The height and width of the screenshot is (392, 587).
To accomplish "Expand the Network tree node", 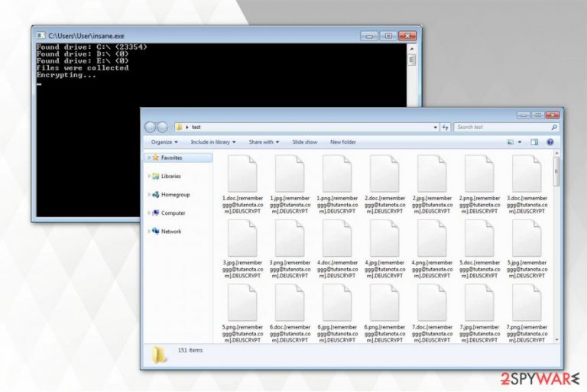I will point(149,231).
